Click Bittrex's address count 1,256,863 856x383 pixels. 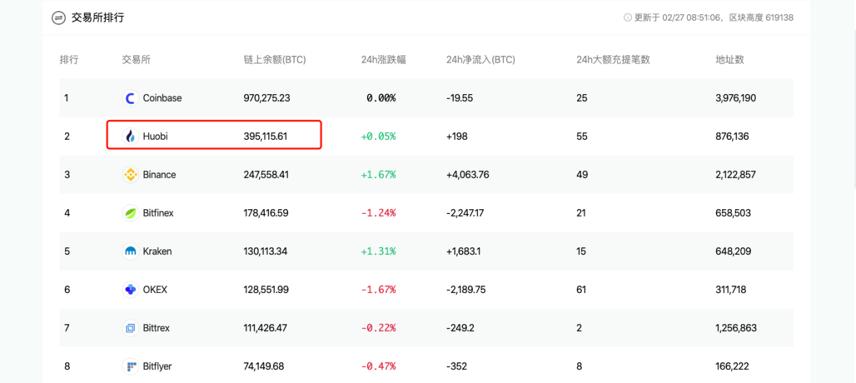coord(736,328)
